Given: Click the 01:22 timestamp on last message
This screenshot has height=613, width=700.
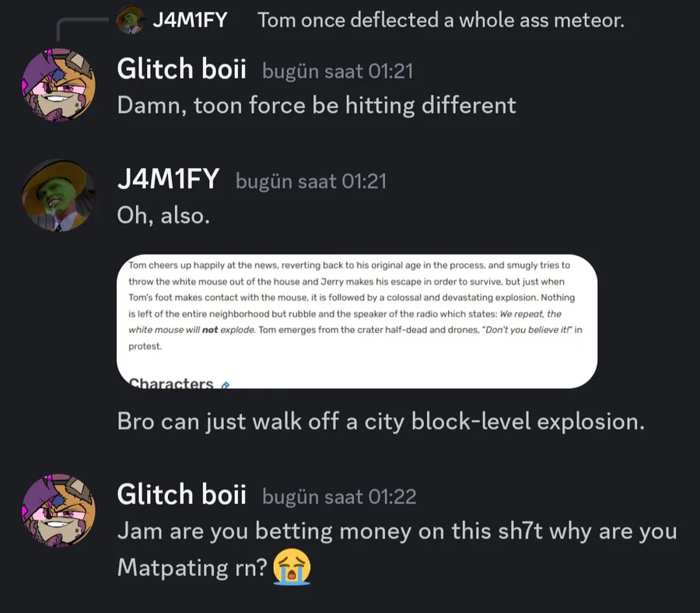Looking at the screenshot, I should point(339,497).
